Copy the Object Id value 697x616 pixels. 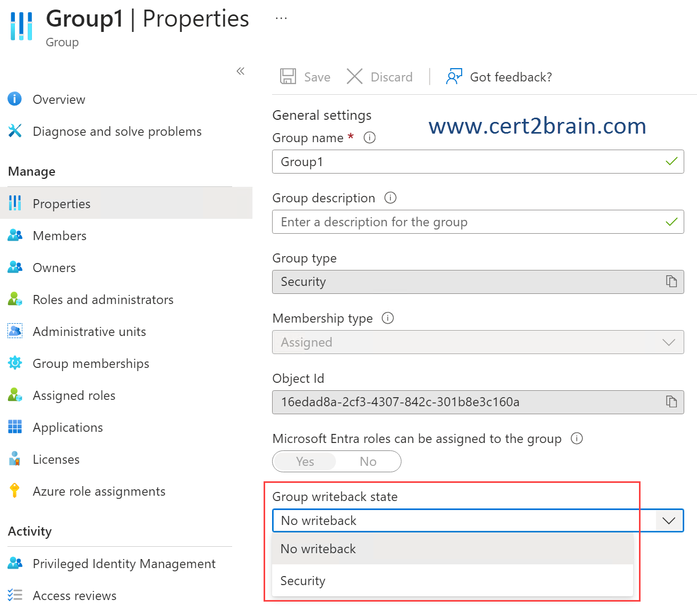tap(670, 402)
